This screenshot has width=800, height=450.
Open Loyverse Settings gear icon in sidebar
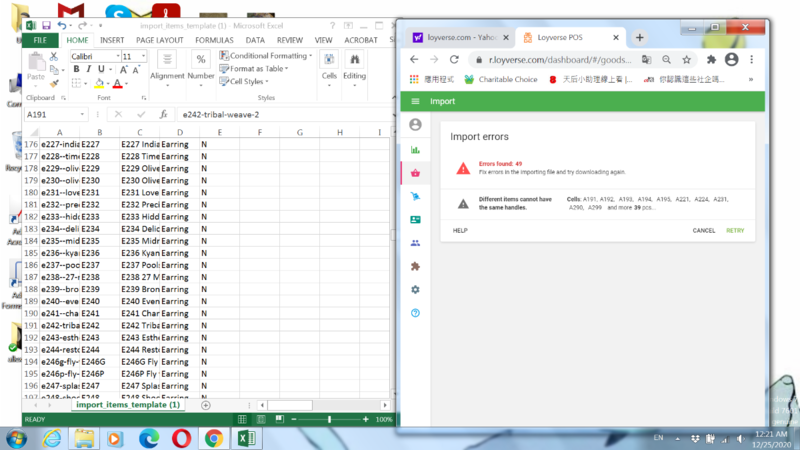pyautogui.click(x=415, y=289)
